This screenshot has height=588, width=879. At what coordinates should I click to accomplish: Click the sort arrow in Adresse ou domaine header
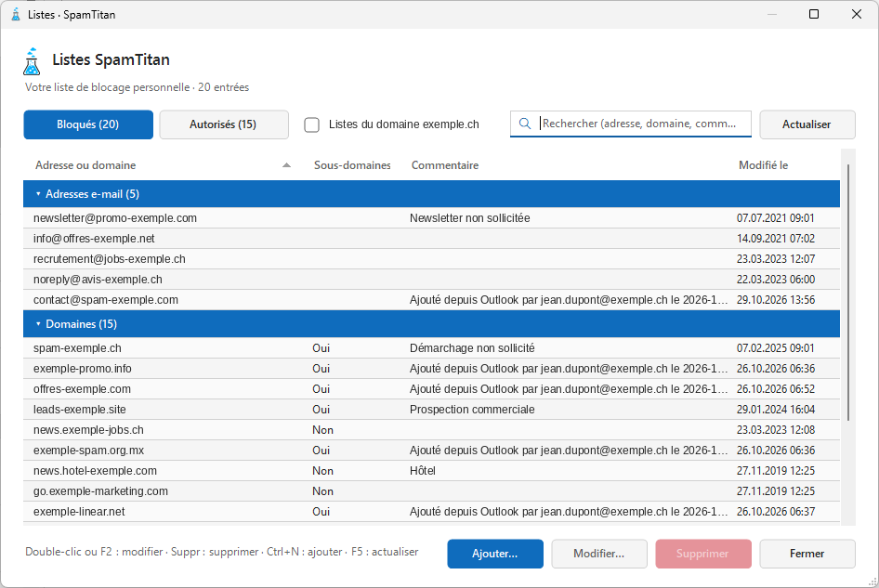(286, 165)
